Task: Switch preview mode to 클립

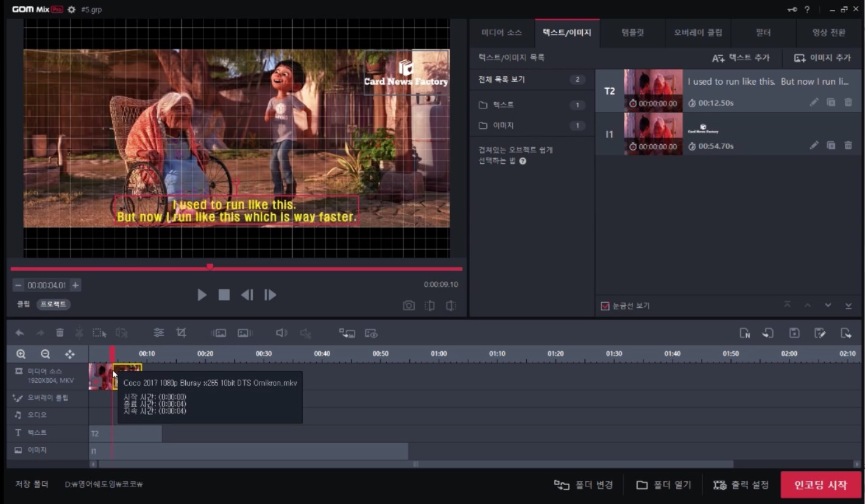Action: tap(23, 304)
